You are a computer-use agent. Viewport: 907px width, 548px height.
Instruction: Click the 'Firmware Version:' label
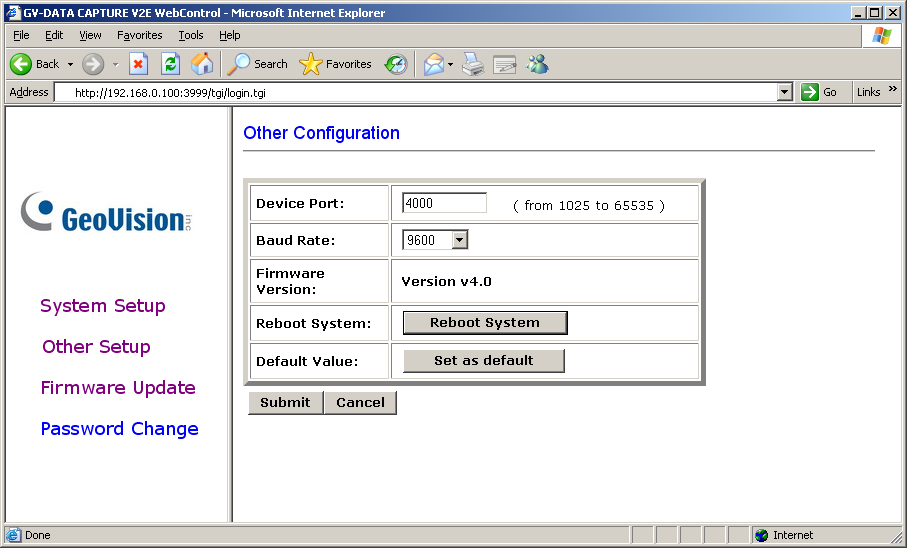(x=290, y=281)
